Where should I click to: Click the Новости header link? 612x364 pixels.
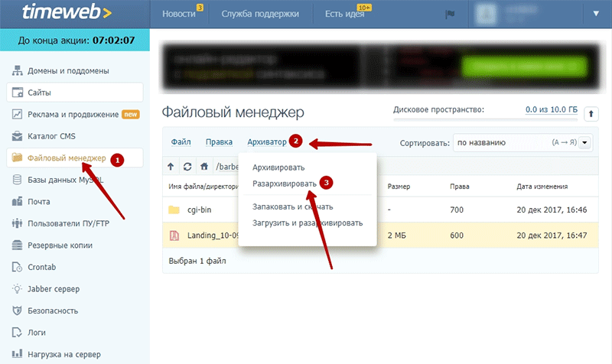(179, 14)
